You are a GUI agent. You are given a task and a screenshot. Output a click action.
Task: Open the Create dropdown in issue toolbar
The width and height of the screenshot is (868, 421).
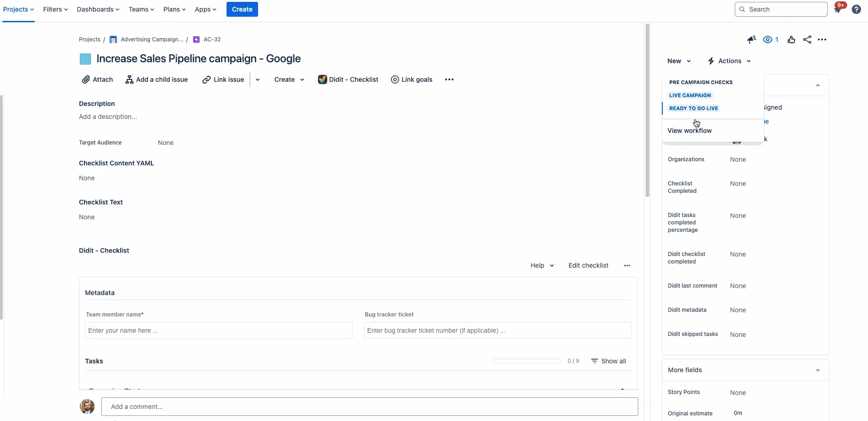pyautogui.click(x=289, y=79)
